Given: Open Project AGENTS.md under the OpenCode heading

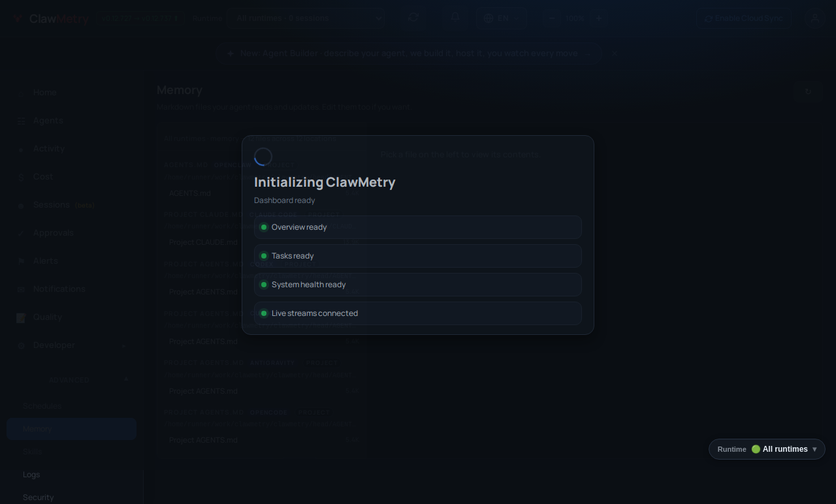Looking at the screenshot, I should click(264, 440).
